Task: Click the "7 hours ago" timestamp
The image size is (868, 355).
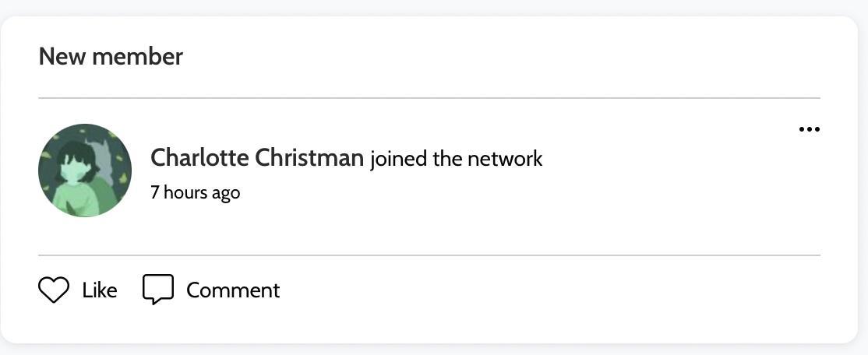Action: coord(195,192)
